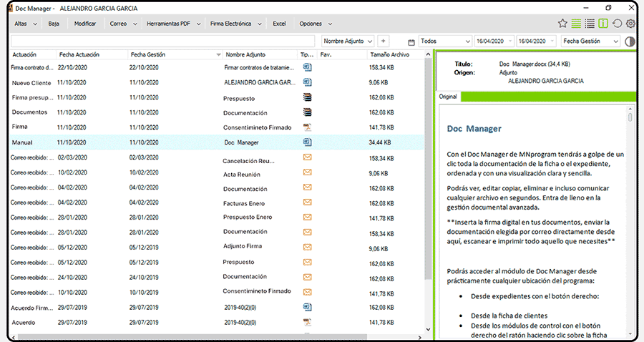644x342 pixels.
Task: Click the 'Firmar contratos de tratamie...' cell
Action: (259, 67)
